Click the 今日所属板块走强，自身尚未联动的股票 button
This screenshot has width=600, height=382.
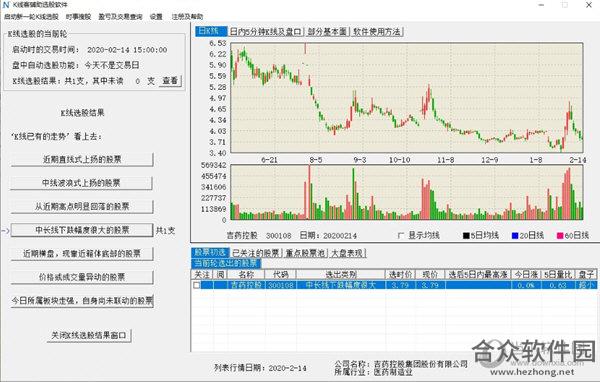click(x=82, y=300)
